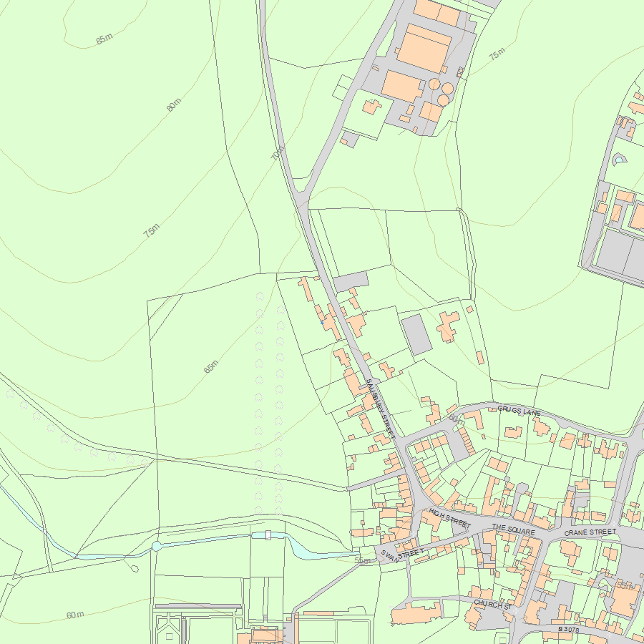Screen dimensions: 644x644
Task: Select the 80m contour label
Action: (174, 105)
